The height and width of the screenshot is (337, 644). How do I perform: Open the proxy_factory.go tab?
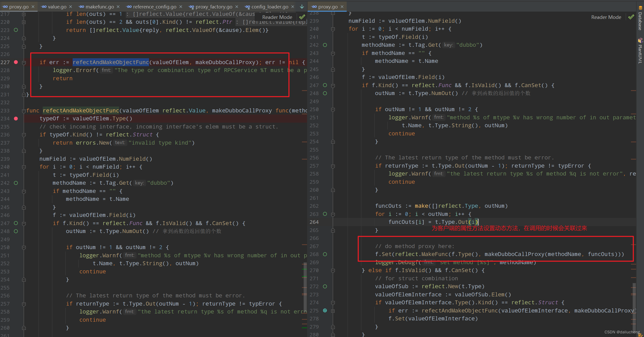[x=214, y=7]
